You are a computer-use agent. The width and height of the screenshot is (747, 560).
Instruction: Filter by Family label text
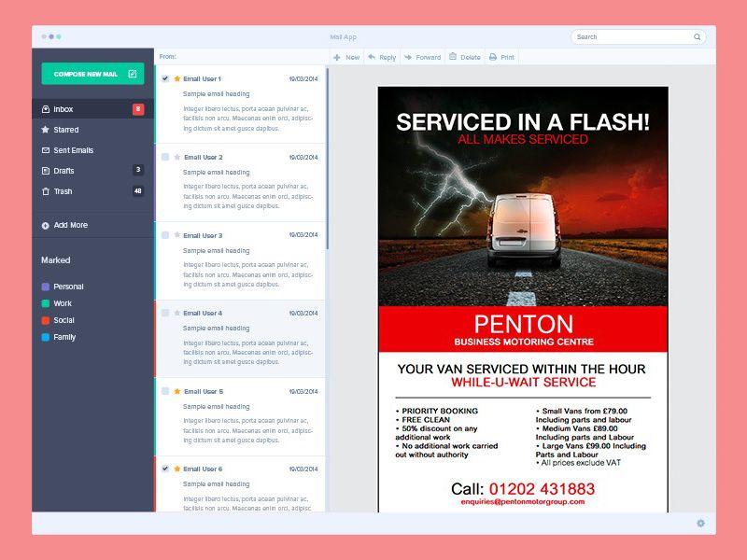64,337
